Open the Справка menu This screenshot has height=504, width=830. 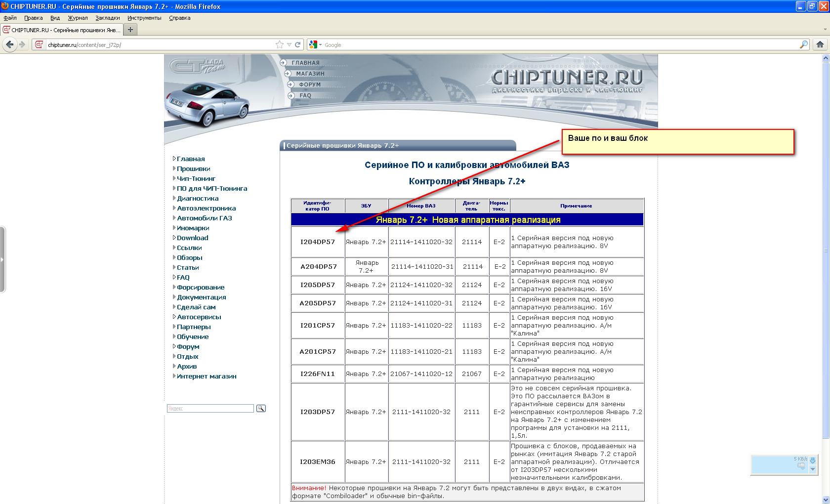coord(180,18)
